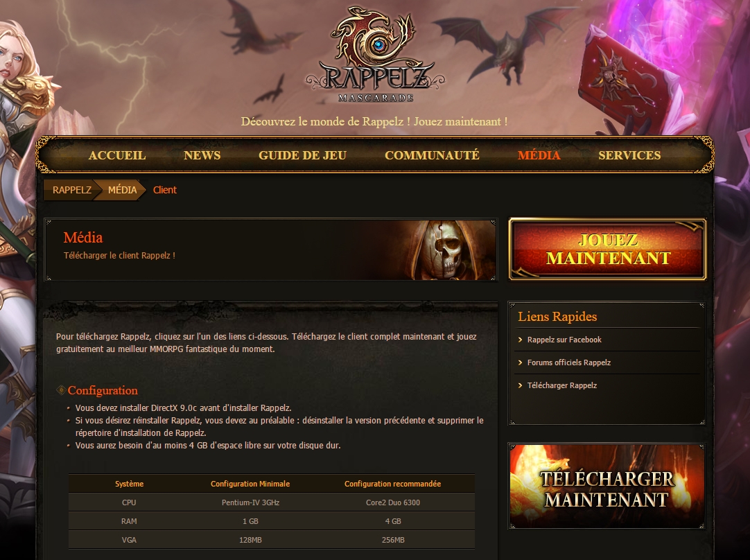This screenshot has width=750, height=560.
Task: Click the diamond icon beside Configuration heading
Action: (61, 390)
